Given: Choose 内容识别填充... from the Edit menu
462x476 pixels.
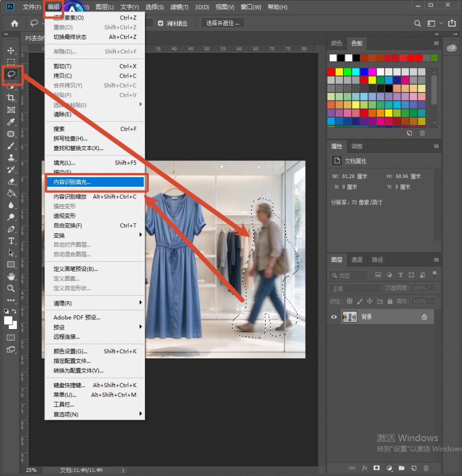Looking at the screenshot, I should [94, 182].
